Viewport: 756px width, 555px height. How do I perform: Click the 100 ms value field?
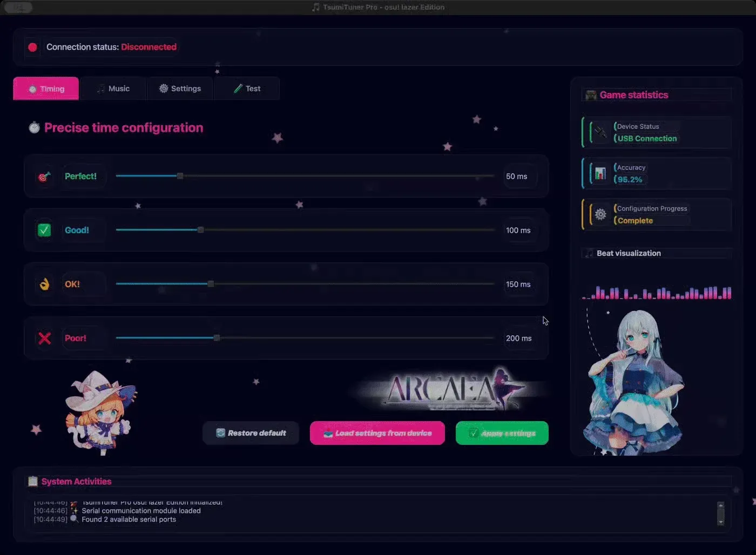521,231
